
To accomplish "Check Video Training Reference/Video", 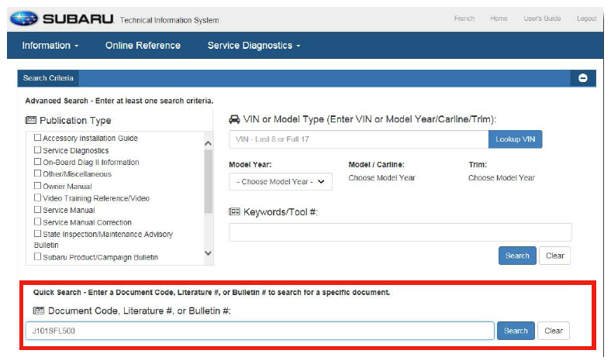I will coord(37,197).
